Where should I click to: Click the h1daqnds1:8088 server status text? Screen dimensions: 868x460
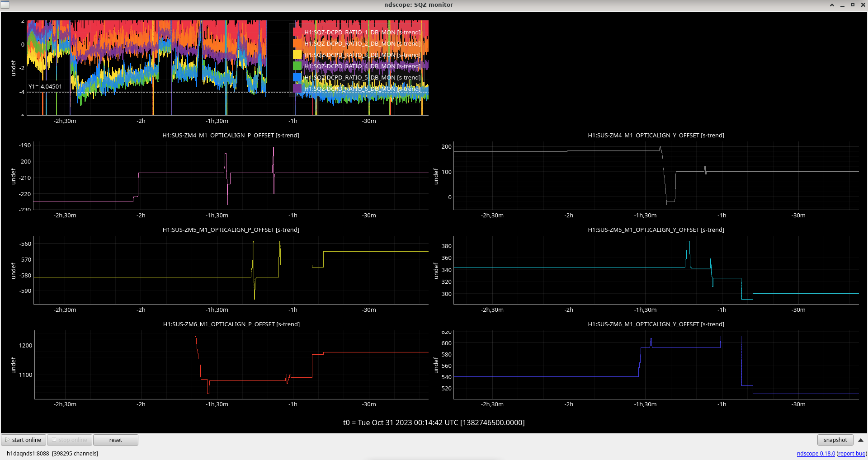tap(52, 453)
